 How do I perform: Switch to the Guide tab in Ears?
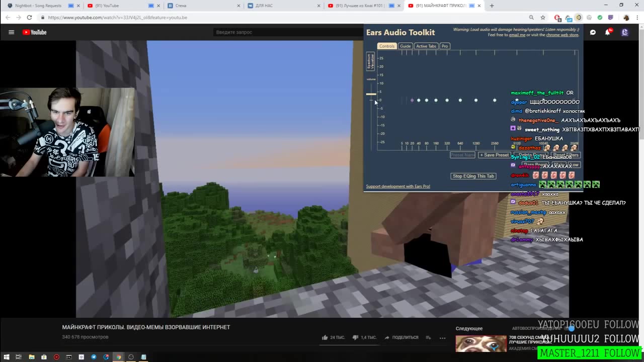(x=405, y=46)
